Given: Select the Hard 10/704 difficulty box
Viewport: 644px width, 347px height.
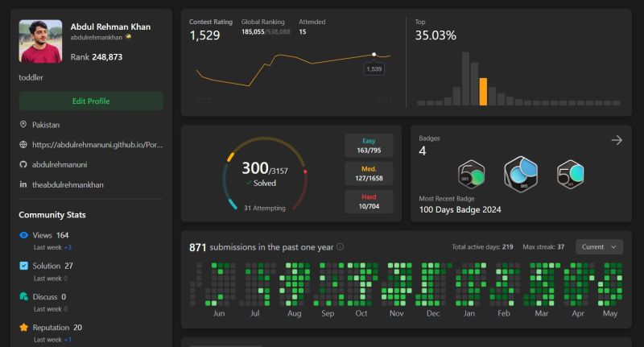Looking at the screenshot, I should 369,201.
